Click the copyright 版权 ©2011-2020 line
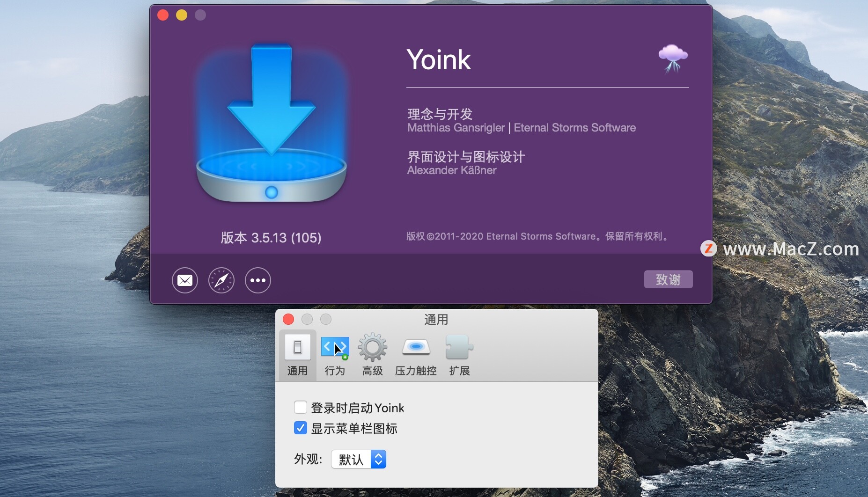The image size is (868, 497). (537, 236)
